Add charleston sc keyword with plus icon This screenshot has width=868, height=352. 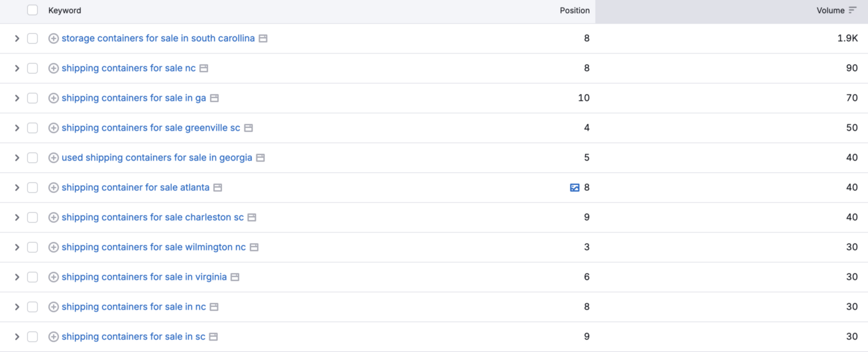click(54, 217)
